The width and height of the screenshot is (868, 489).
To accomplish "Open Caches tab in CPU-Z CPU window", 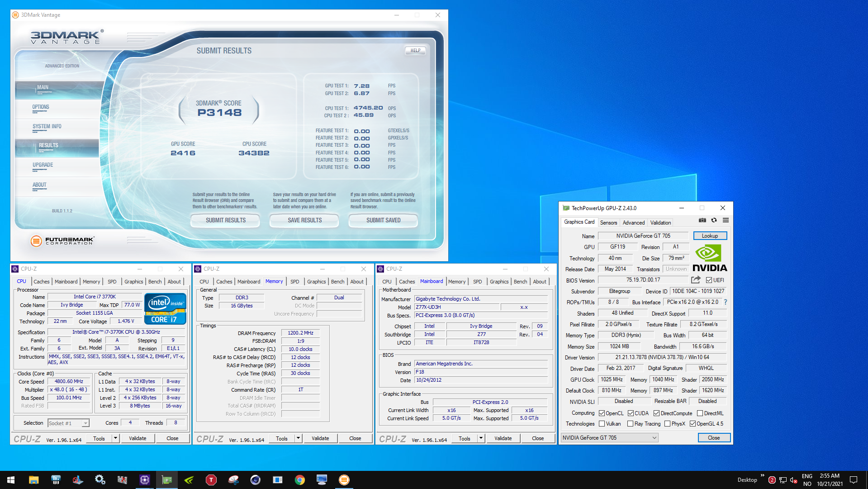I will pos(42,282).
